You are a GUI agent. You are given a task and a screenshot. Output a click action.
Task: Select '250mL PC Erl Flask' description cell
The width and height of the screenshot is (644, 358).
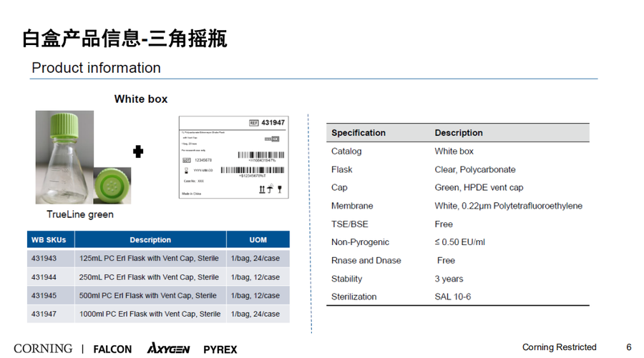150,277
